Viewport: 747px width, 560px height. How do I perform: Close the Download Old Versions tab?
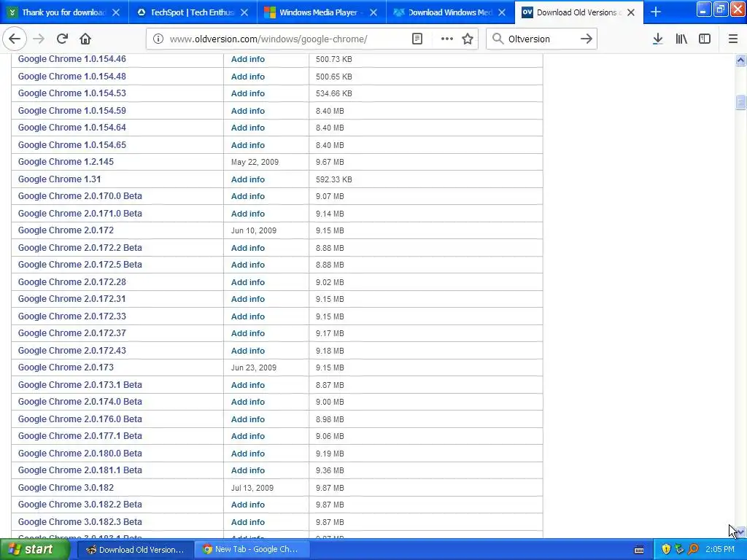[x=631, y=12]
